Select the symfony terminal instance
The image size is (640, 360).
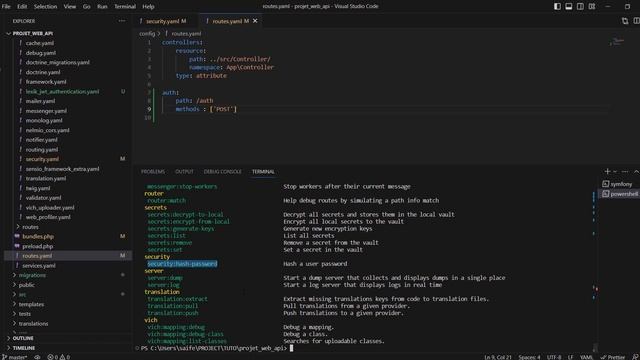620,184
